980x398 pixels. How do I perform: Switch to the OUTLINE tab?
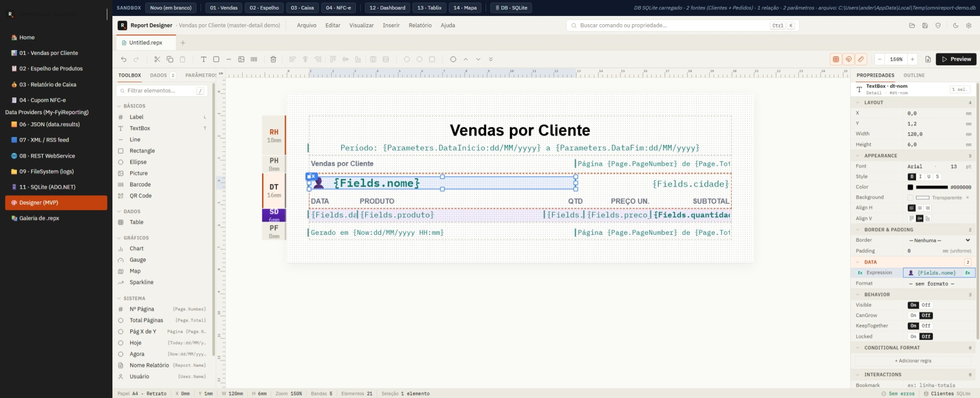(x=914, y=75)
